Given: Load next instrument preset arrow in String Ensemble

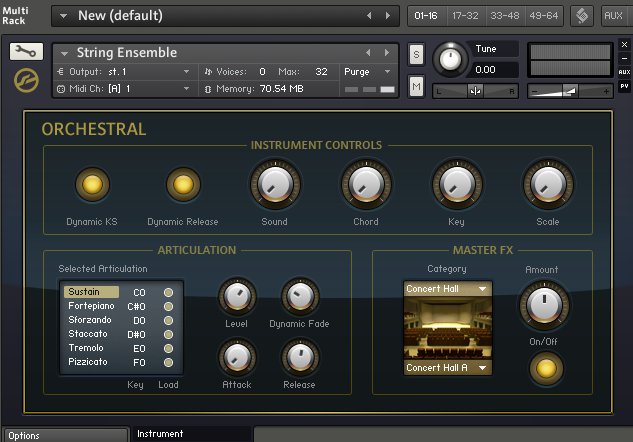Looking at the screenshot, I should 387,52.
